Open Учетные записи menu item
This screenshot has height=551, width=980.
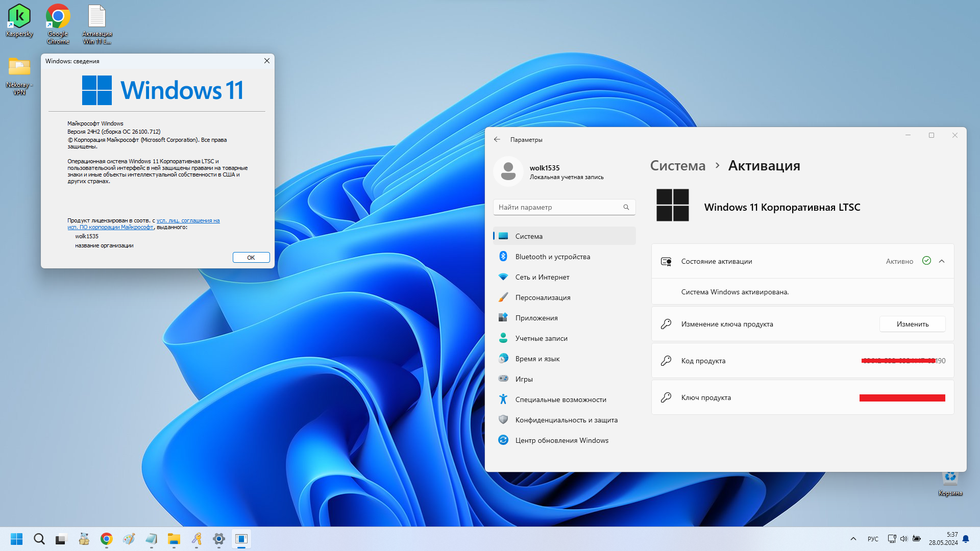coord(541,338)
